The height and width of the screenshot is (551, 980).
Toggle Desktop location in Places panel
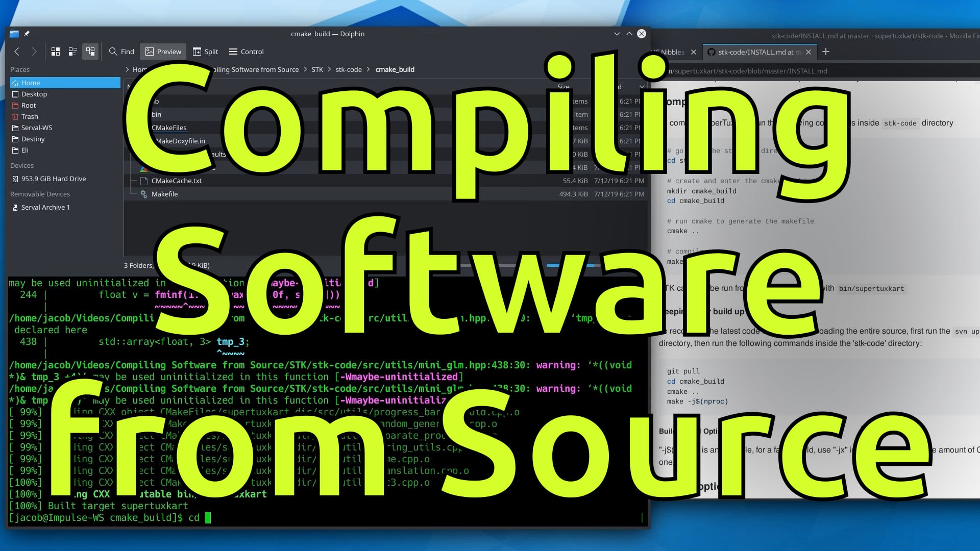[x=34, y=93]
